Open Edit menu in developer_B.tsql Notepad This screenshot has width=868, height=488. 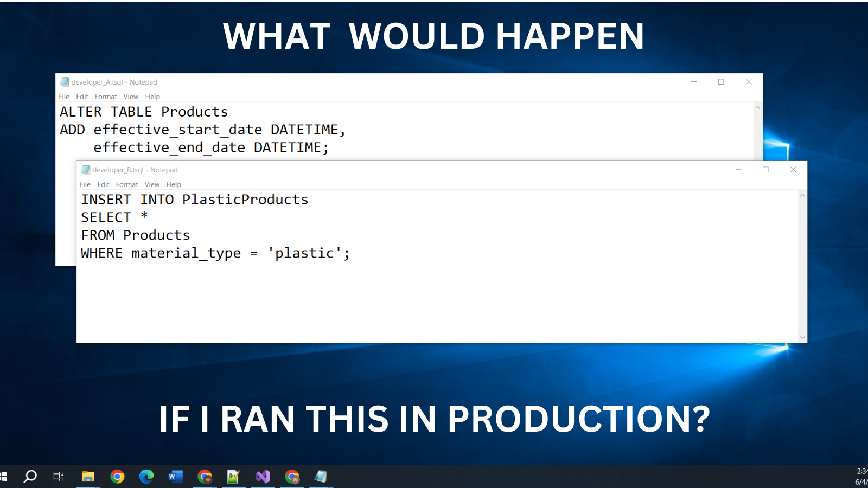103,184
